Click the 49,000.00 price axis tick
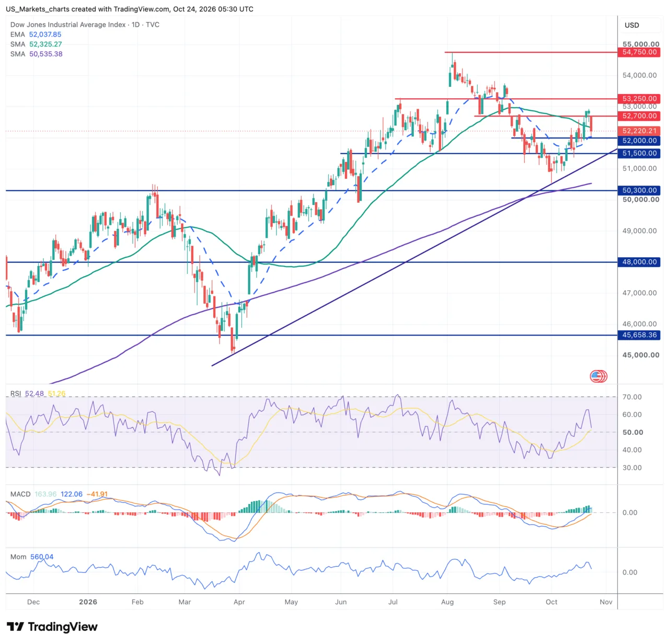Image resolution: width=669 pixels, height=644 pixels. tap(639, 231)
